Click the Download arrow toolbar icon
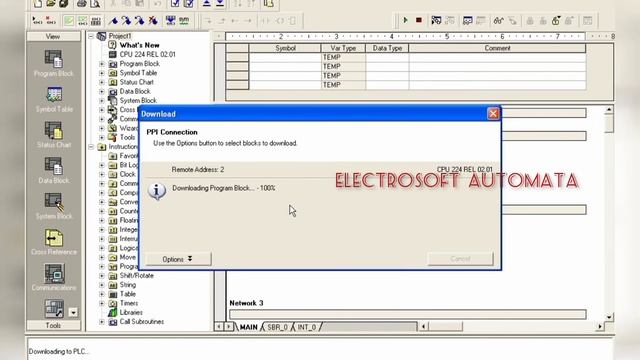 click(x=220, y=4)
